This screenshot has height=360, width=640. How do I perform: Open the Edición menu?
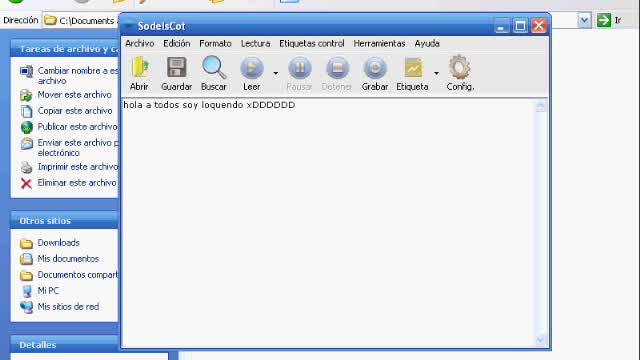tap(177, 43)
